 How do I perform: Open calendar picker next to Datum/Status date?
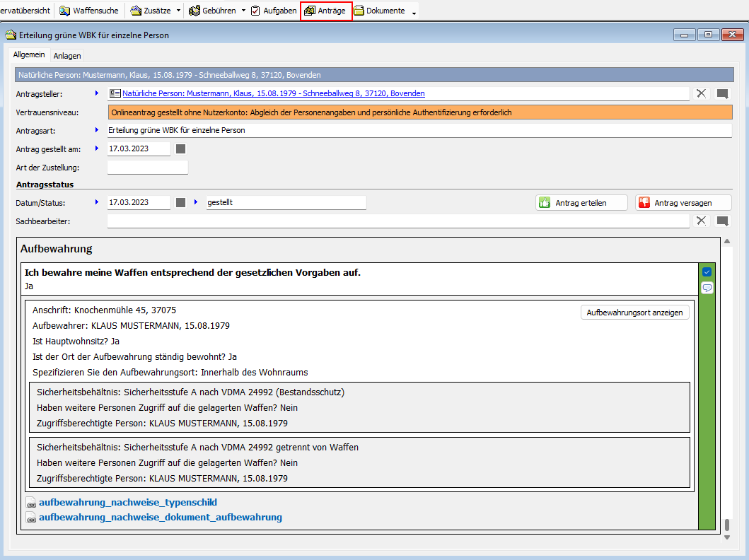click(181, 203)
